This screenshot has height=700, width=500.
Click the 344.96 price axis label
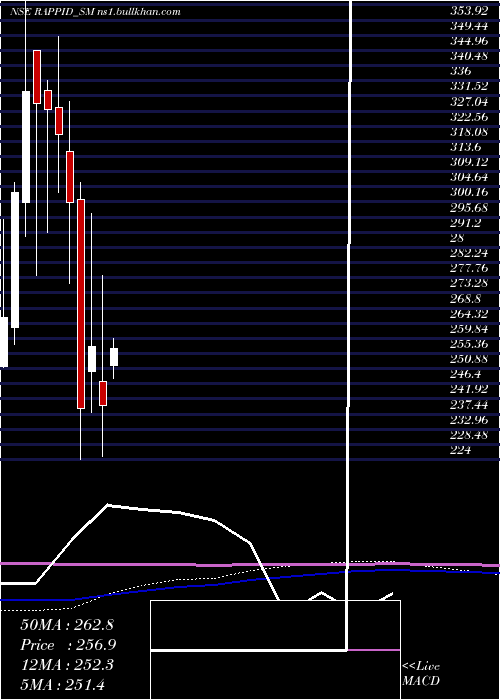pyautogui.click(x=469, y=42)
